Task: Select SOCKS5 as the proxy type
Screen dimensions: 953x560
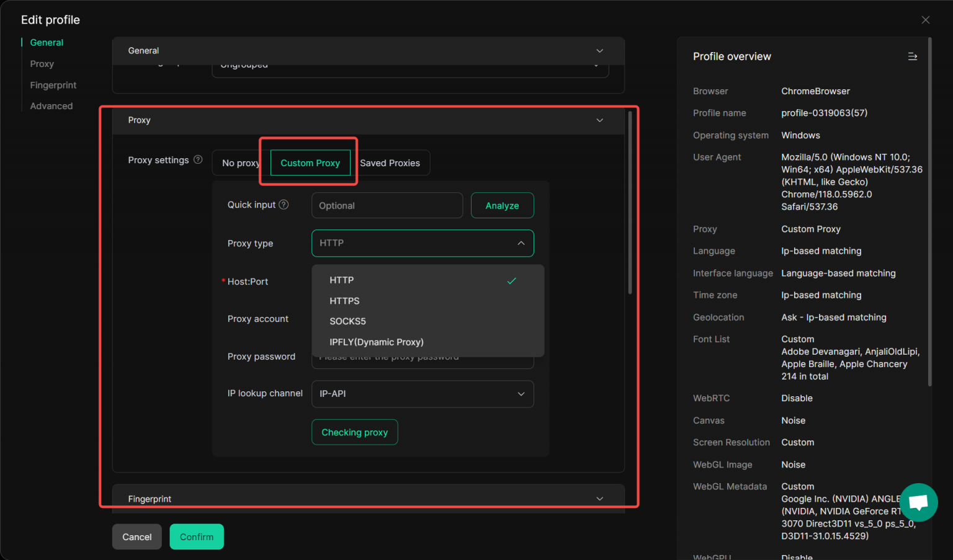Action: click(x=348, y=321)
